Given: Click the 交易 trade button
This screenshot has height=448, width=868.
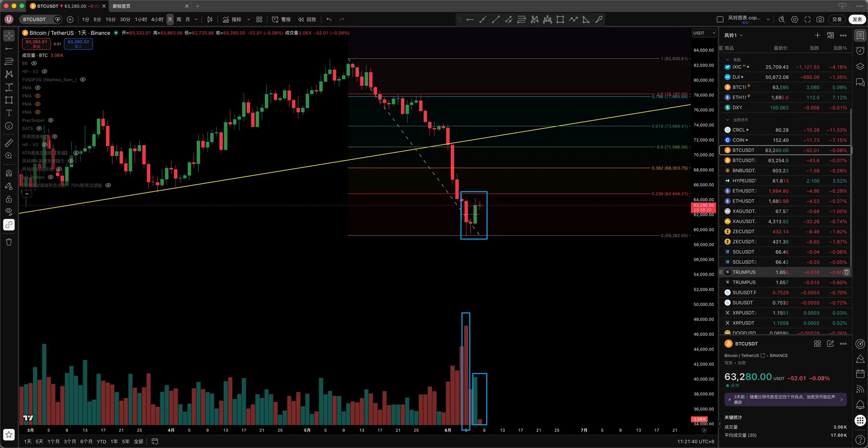Looking at the screenshot, I should [x=837, y=19].
